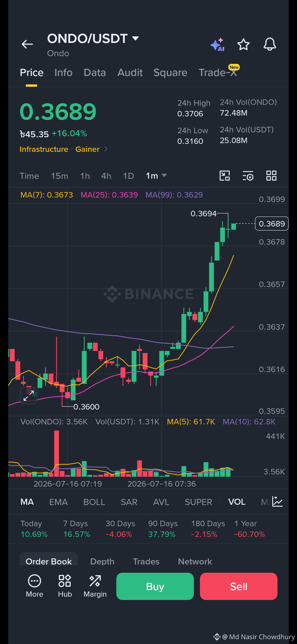297x644 pixels.
Task: Tap the 0.3694 high price marker
Action: pos(204,214)
